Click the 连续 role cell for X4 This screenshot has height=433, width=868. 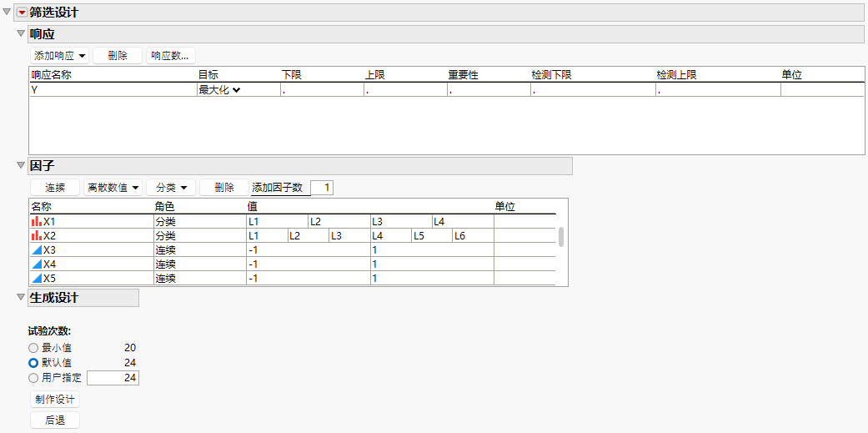(x=199, y=264)
